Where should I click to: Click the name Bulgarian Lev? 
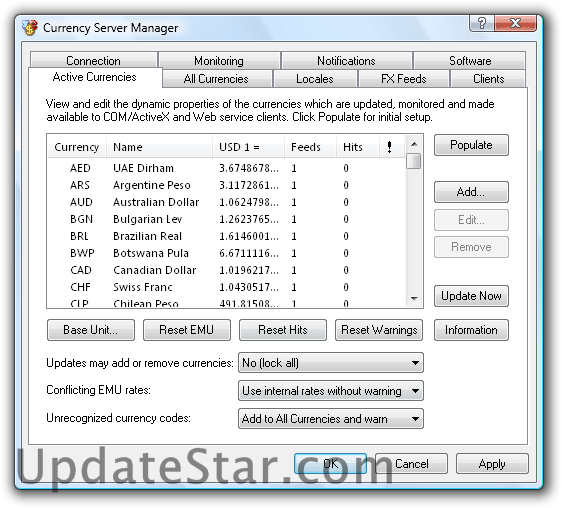(x=148, y=219)
